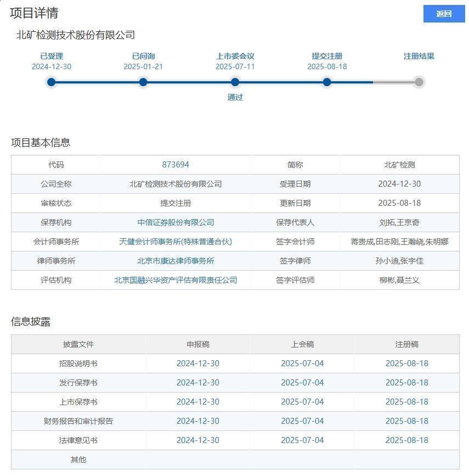Click the 已受理 stage label
Image resolution: width=469 pixels, height=476 pixels.
[52, 56]
